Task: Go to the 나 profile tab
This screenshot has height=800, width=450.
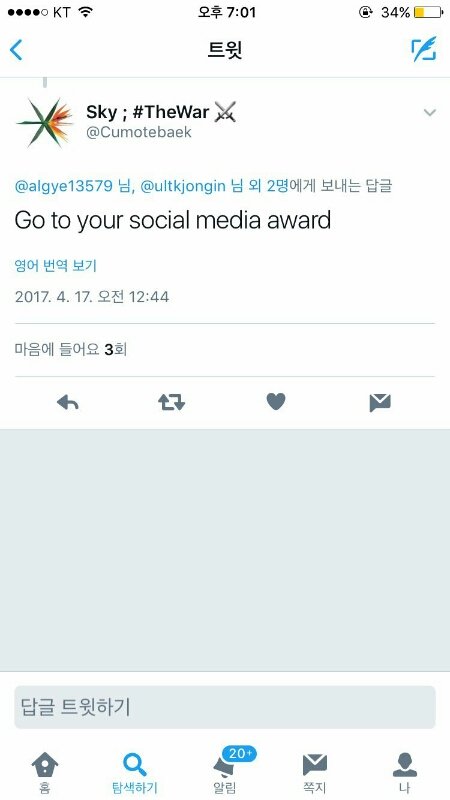Action: point(405,772)
